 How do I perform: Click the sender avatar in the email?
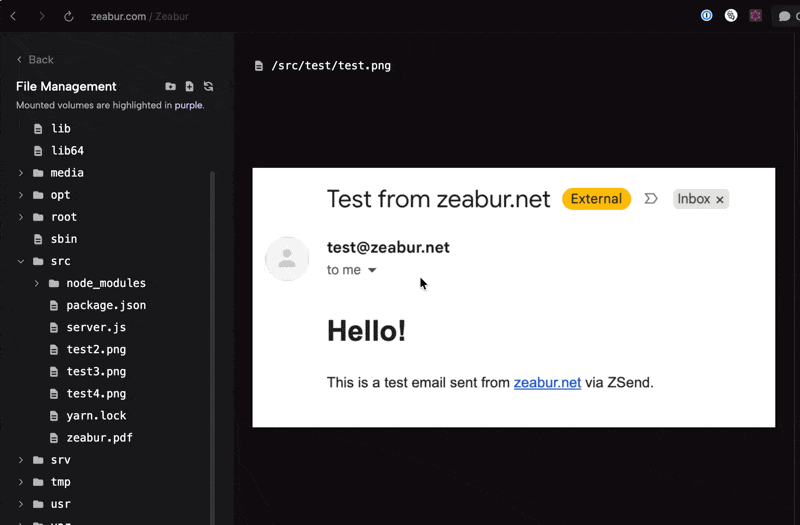coord(287,259)
